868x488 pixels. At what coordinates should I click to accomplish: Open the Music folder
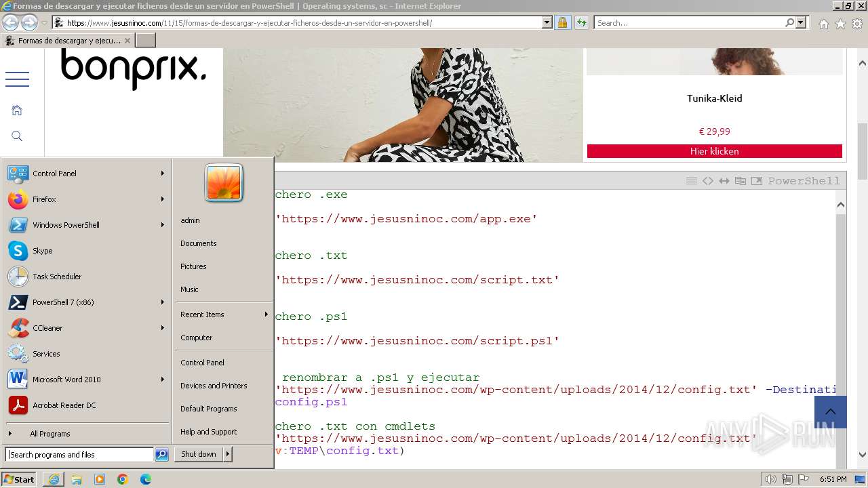pos(189,289)
